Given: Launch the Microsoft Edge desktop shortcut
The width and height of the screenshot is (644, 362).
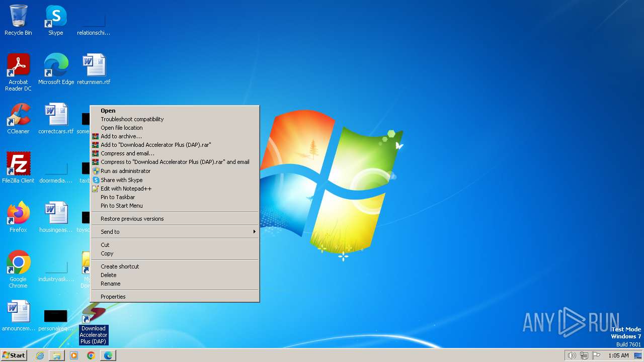Looking at the screenshot, I should click(x=56, y=69).
